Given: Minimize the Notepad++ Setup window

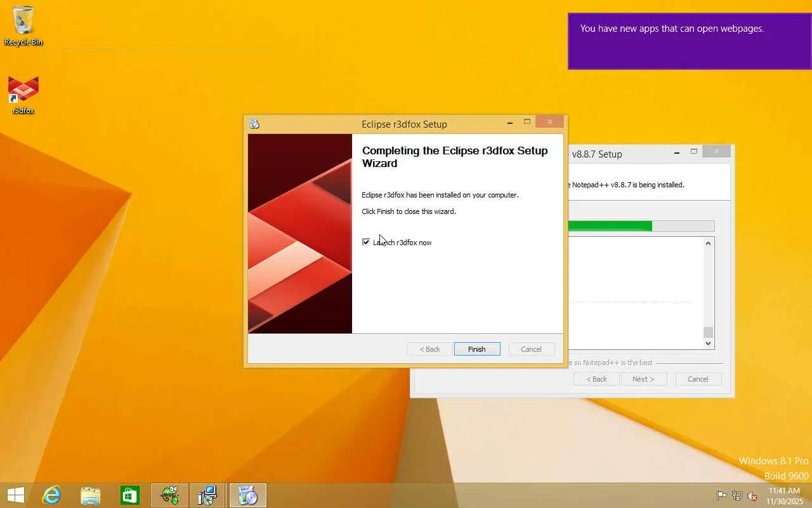Looking at the screenshot, I should point(677,152).
